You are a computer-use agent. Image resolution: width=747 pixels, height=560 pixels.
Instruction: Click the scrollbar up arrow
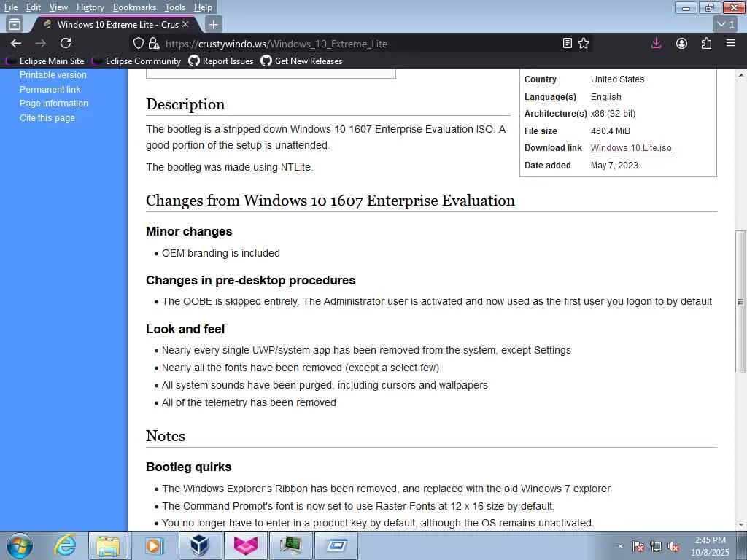(740, 75)
